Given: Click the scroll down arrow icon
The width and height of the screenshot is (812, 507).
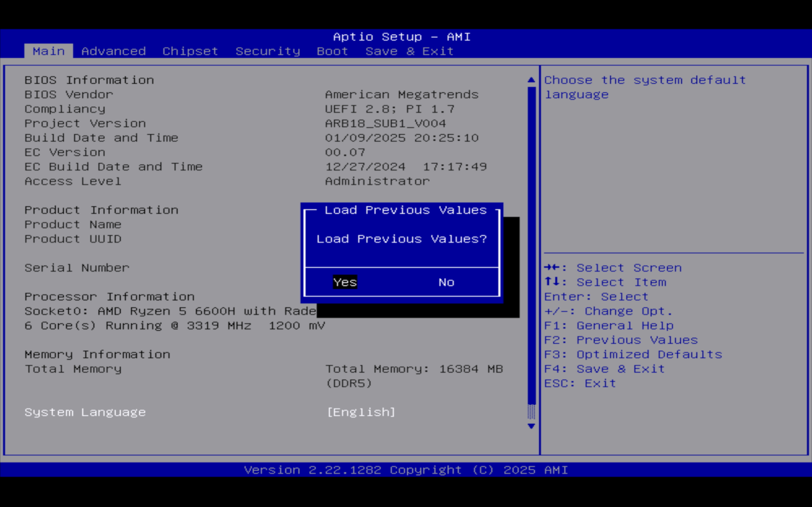Looking at the screenshot, I should click(531, 426).
